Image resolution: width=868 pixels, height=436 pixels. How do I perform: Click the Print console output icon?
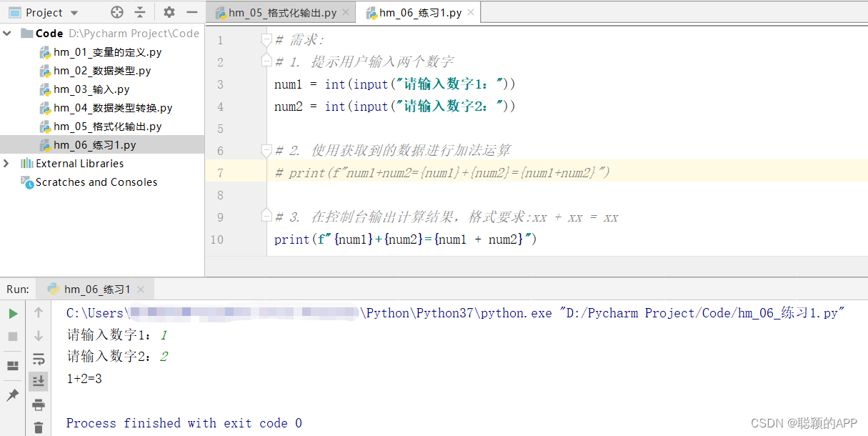39,405
